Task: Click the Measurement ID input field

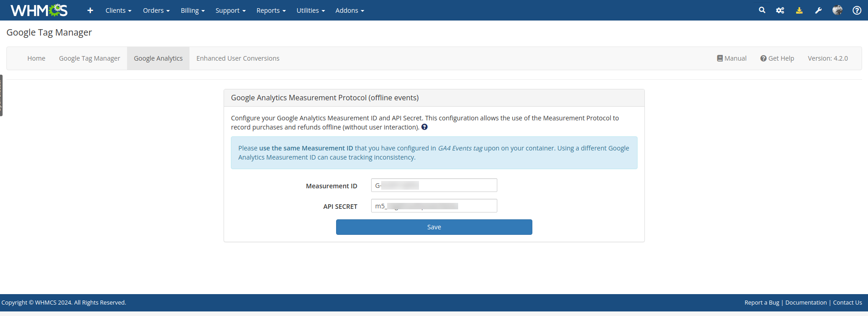Action: pos(434,185)
